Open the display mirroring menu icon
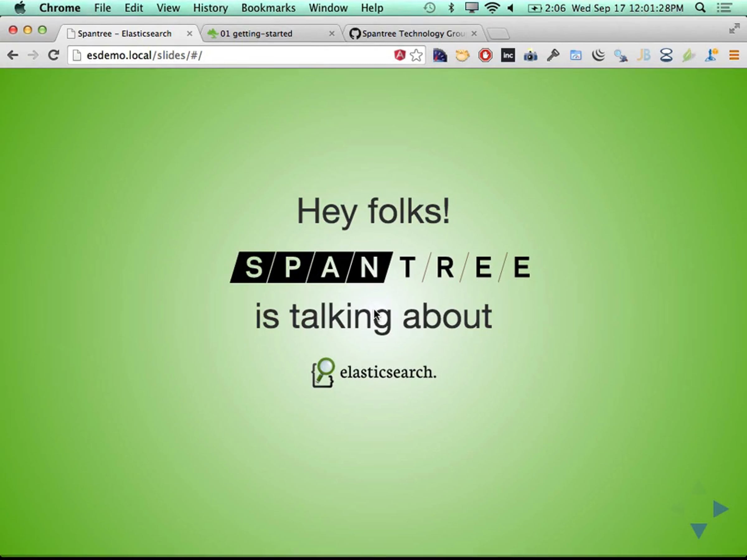The height and width of the screenshot is (560, 747). point(472,8)
